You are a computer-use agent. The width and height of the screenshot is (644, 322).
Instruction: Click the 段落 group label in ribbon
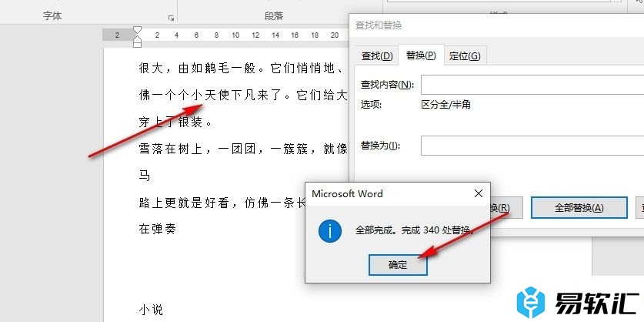click(274, 15)
